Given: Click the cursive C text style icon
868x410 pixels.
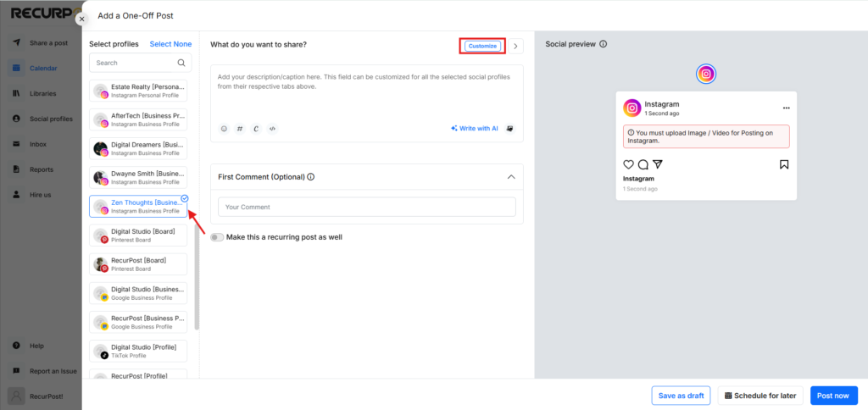Looking at the screenshot, I should point(256,129).
